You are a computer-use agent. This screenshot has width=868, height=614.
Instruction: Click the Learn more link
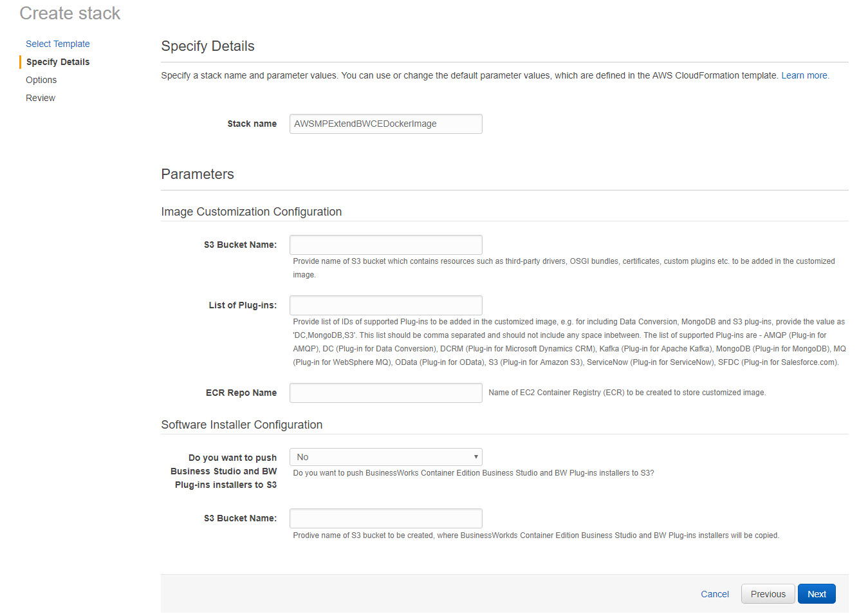click(804, 75)
